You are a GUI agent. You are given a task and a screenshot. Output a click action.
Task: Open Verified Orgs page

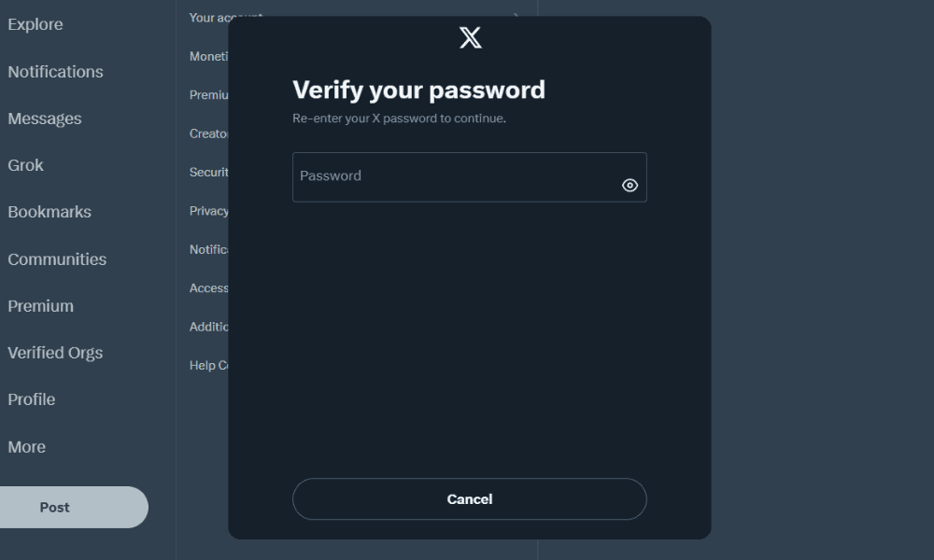point(55,353)
